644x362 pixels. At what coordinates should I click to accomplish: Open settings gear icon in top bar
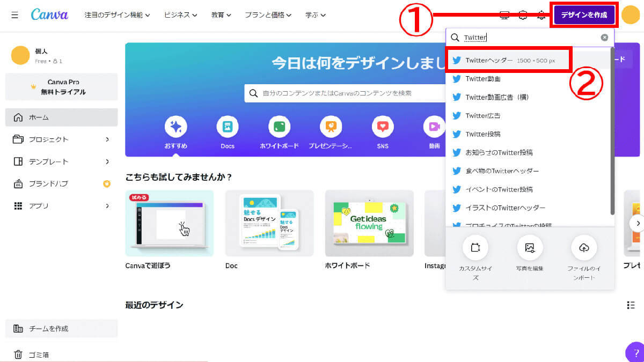pos(523,15)
